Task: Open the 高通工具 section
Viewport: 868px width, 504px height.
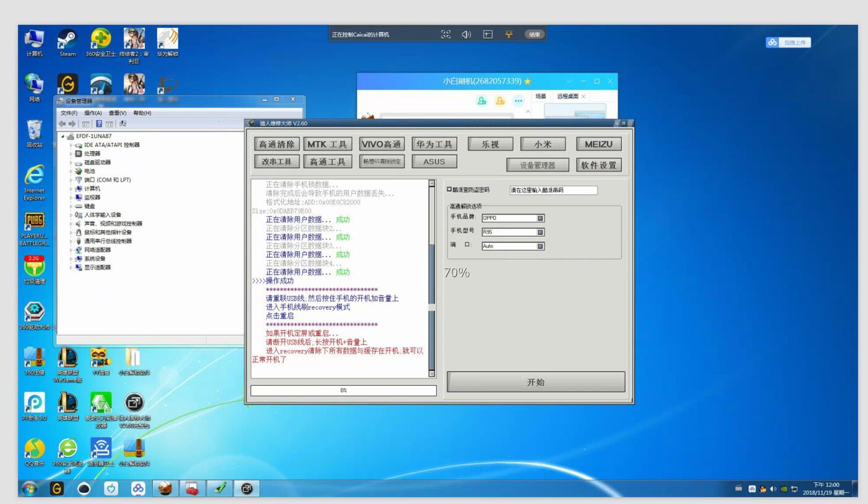Action: (x=328, y=161)
